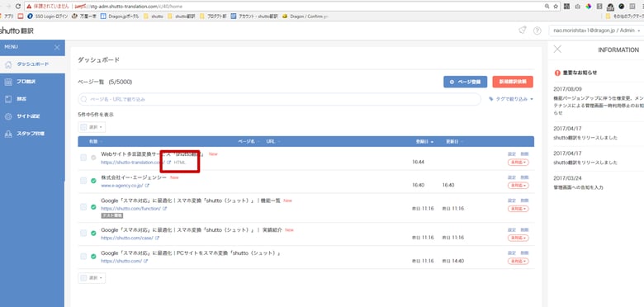Open the サイト設定 sidebar item

[32, 116]
